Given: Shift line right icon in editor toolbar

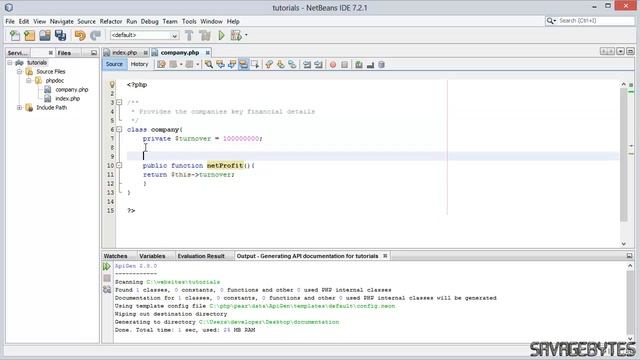Looking at the screenshot, I should (x=318, y=64).
